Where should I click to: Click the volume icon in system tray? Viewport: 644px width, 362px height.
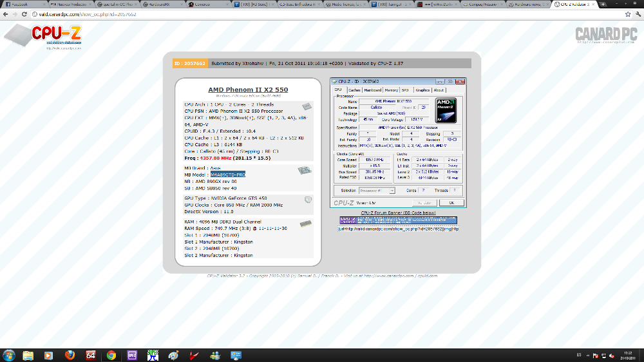(612, 356)
